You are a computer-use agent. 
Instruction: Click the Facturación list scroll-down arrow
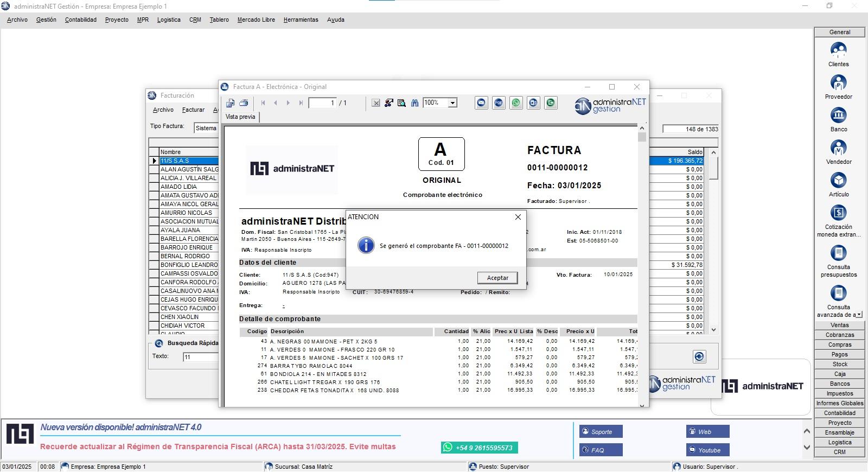[714, 329]
